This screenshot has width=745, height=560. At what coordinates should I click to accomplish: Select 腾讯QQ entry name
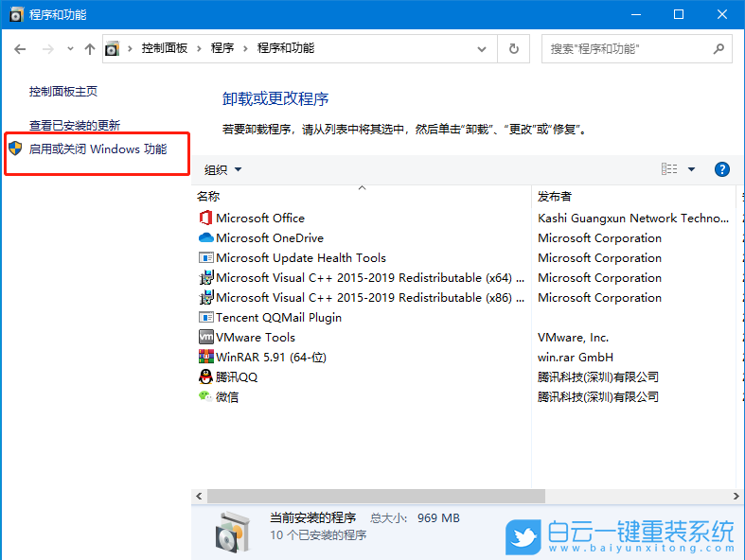point(237,377)
